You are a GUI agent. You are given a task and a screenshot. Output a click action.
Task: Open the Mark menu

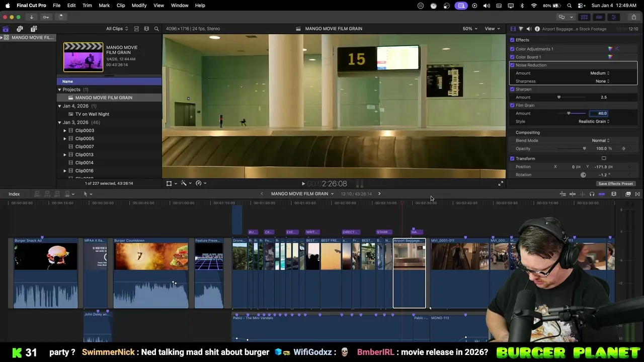tap(104, 6)
